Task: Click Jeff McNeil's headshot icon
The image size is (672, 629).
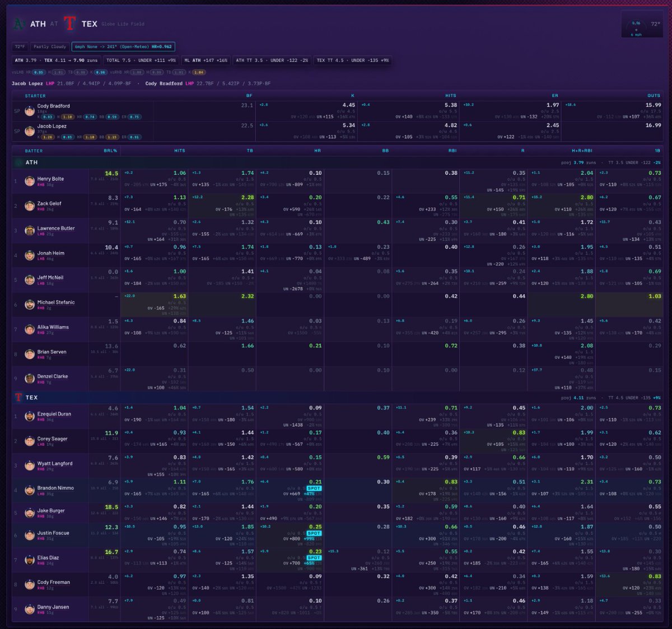Action: 30,280
